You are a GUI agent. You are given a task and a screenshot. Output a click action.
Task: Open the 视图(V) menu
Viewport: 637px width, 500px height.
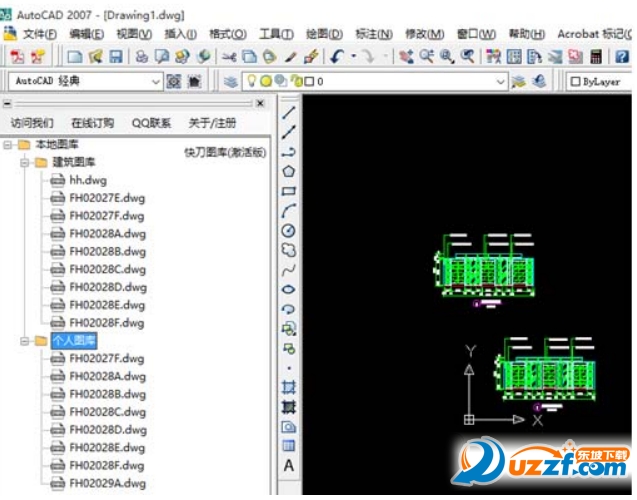(x=134, y=34)
